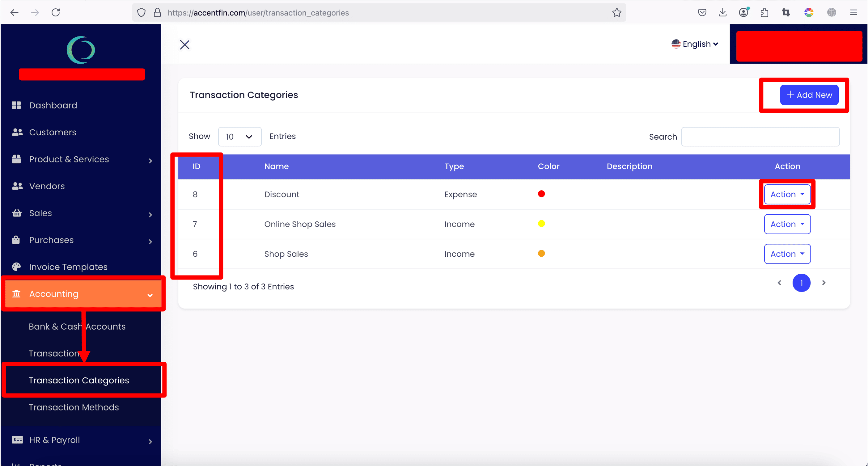
Task: Click into the Search input field
Action: point(760,137)
